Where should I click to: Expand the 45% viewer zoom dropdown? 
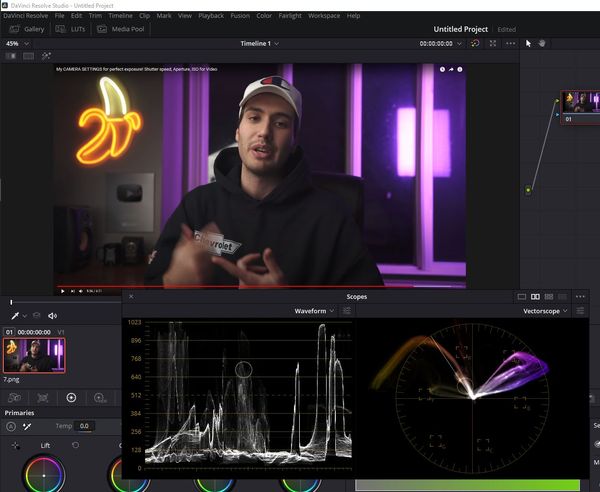click(17, 44)
